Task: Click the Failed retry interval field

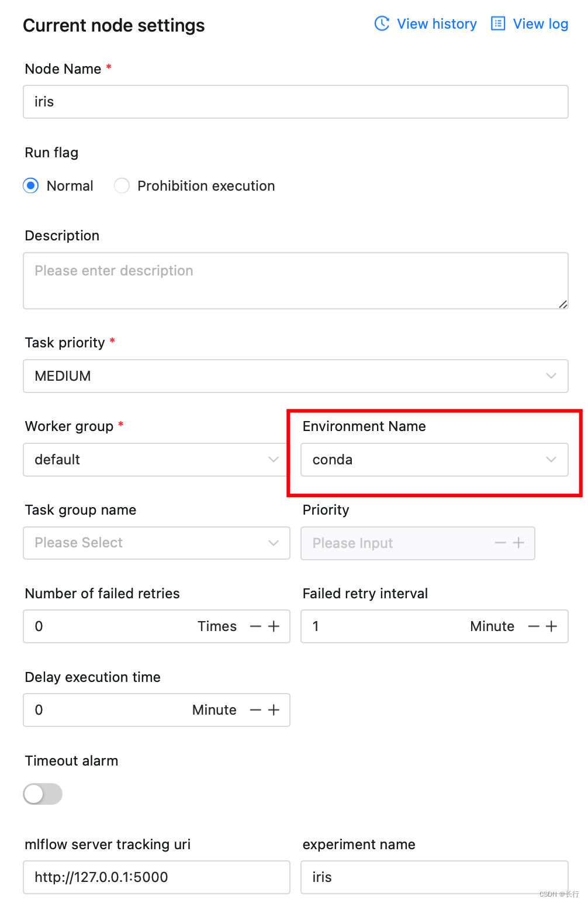Action: pyautogui.click(x=434, y=626)
